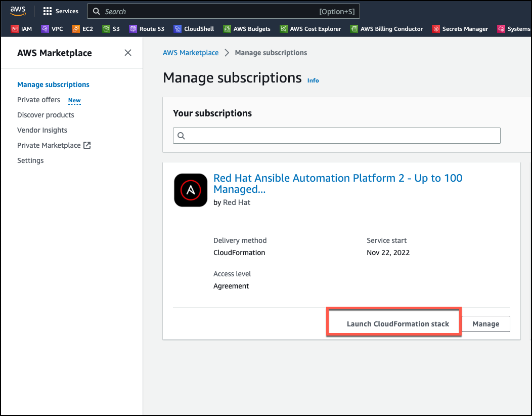Click AWS Marketplace breadcrumb link
This screenshot has width=532, height=416.
click(x=191, y=53)
